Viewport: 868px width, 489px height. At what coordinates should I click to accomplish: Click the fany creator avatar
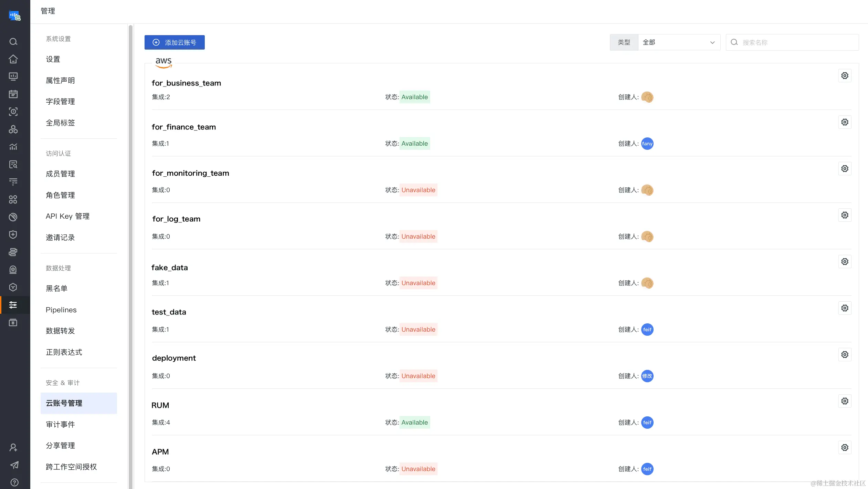tap(647, 144)
